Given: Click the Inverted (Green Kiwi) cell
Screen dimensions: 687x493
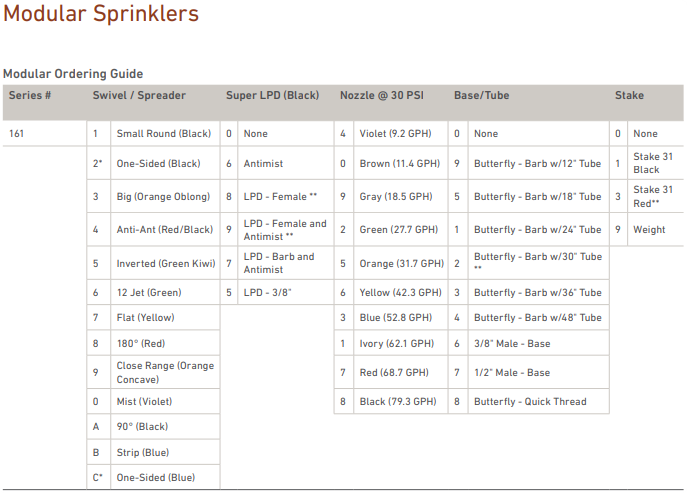Looking at the screenshot, I should (x=164, y=264).
